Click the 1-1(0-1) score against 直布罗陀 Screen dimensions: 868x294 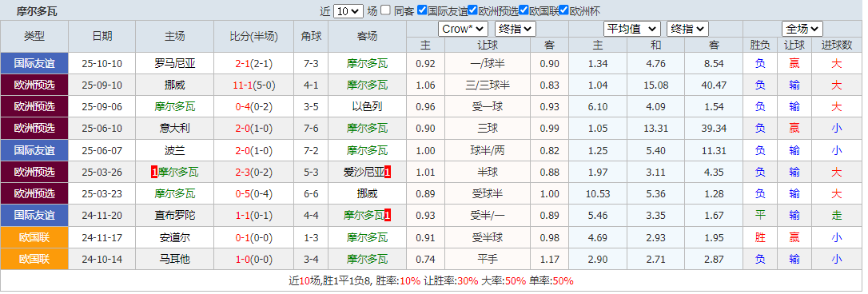click(254, 216)
